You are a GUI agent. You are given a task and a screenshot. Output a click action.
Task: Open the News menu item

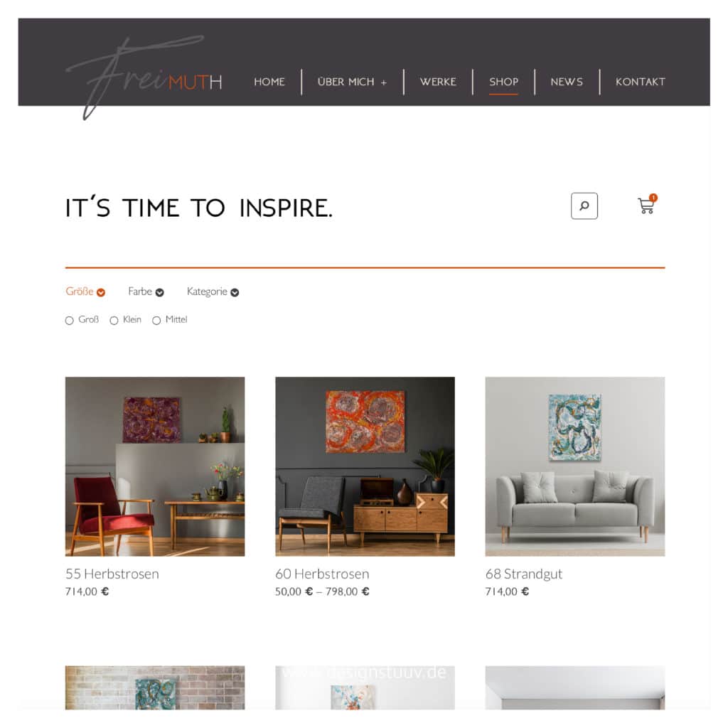click(567, 82)
